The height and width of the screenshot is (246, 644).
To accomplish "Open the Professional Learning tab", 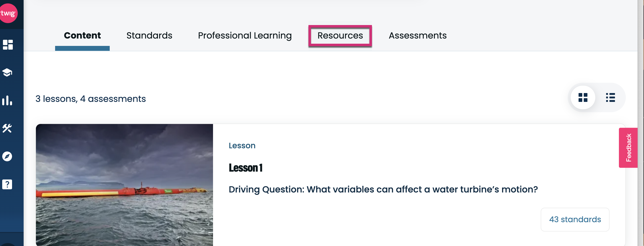I will [245, 35].
